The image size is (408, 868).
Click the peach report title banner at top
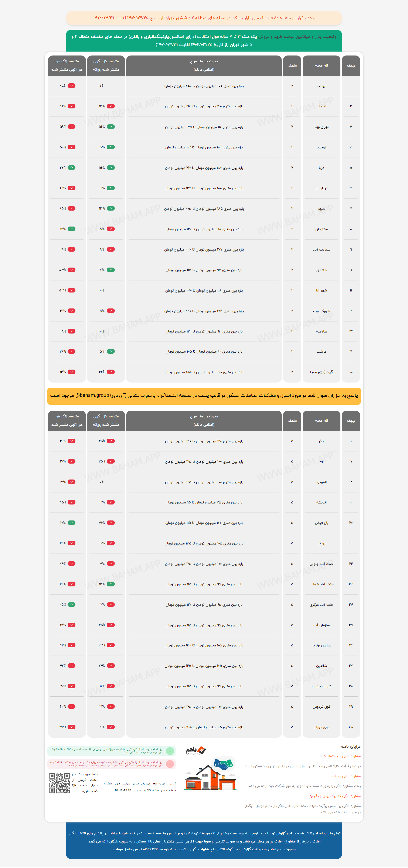204,18
